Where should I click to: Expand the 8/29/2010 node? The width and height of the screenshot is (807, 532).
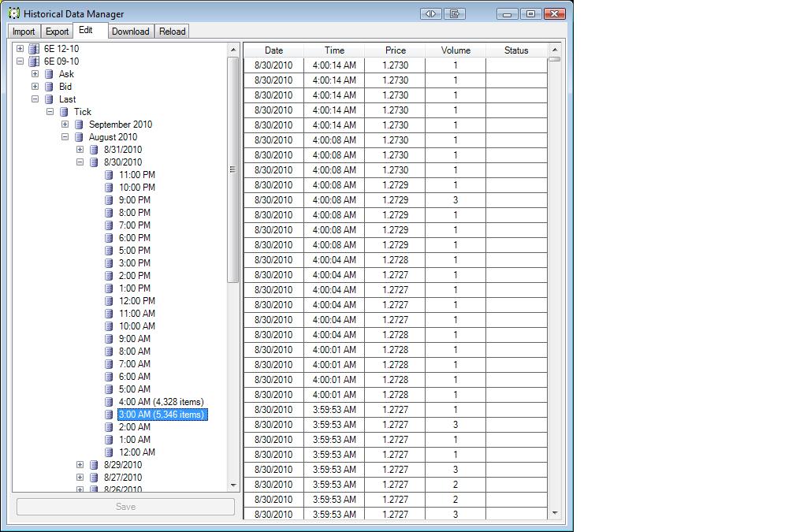[x=80, y=464]
